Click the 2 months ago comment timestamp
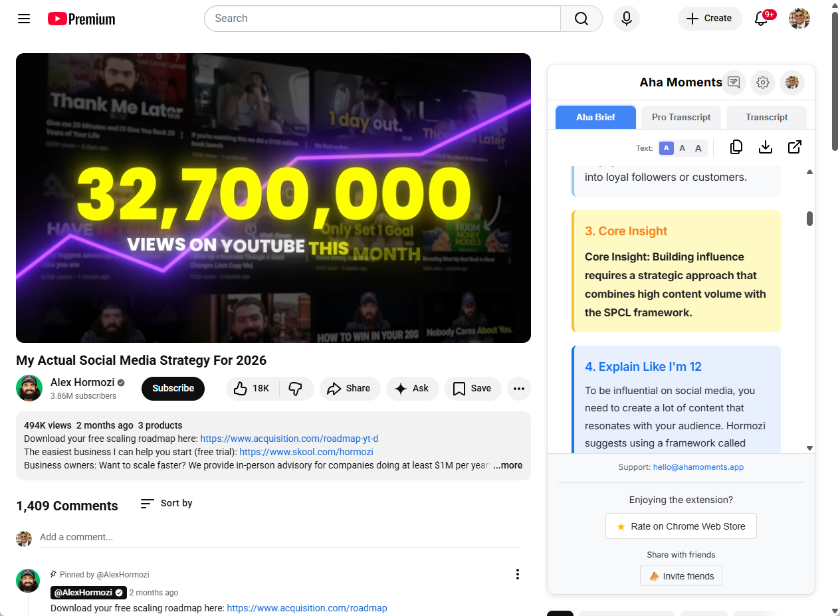The width and height of the screenshot is (840, 616). 154,593
